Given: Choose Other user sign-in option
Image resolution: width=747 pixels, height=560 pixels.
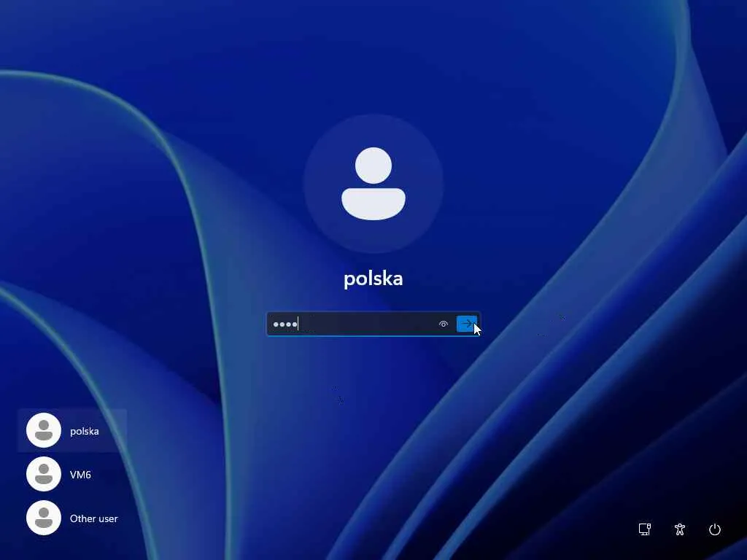Looking at the screenshot, I should point(72,518).
